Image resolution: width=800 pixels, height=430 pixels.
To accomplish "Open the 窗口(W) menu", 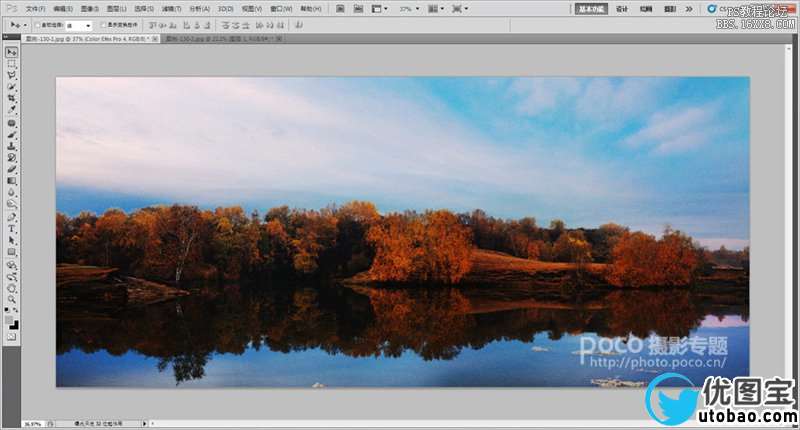I will (282, 9).
